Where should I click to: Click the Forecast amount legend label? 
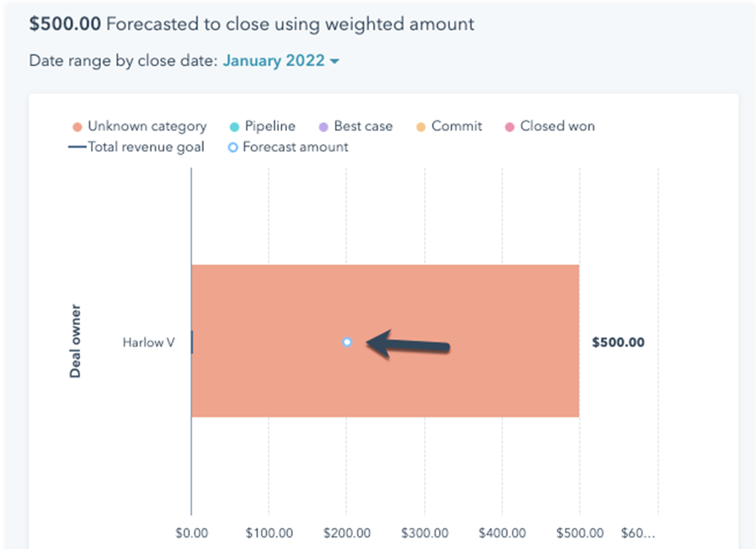pos(295,147)
